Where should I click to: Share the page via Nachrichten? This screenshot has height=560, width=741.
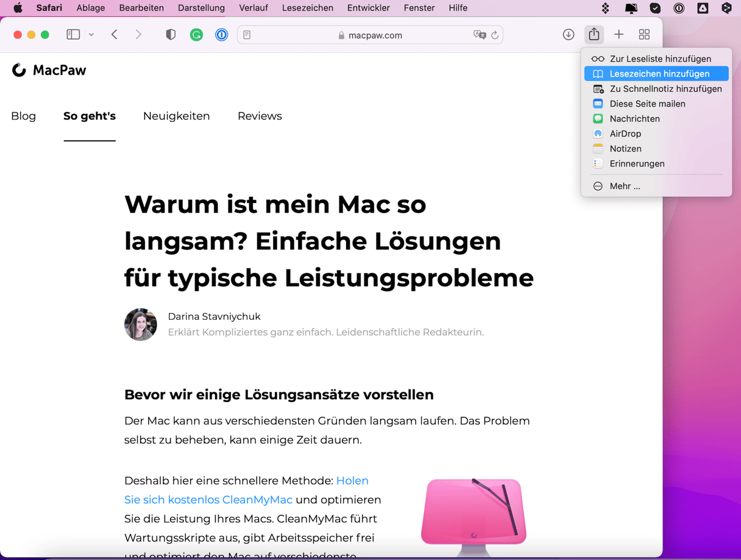(656, 119)
